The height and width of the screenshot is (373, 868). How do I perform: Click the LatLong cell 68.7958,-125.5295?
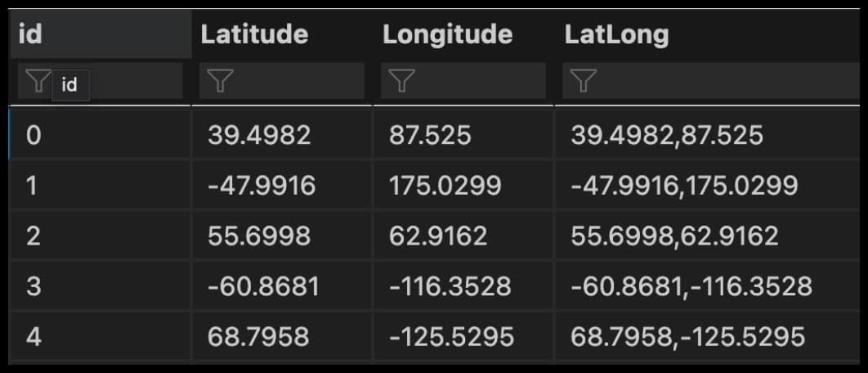687,337
